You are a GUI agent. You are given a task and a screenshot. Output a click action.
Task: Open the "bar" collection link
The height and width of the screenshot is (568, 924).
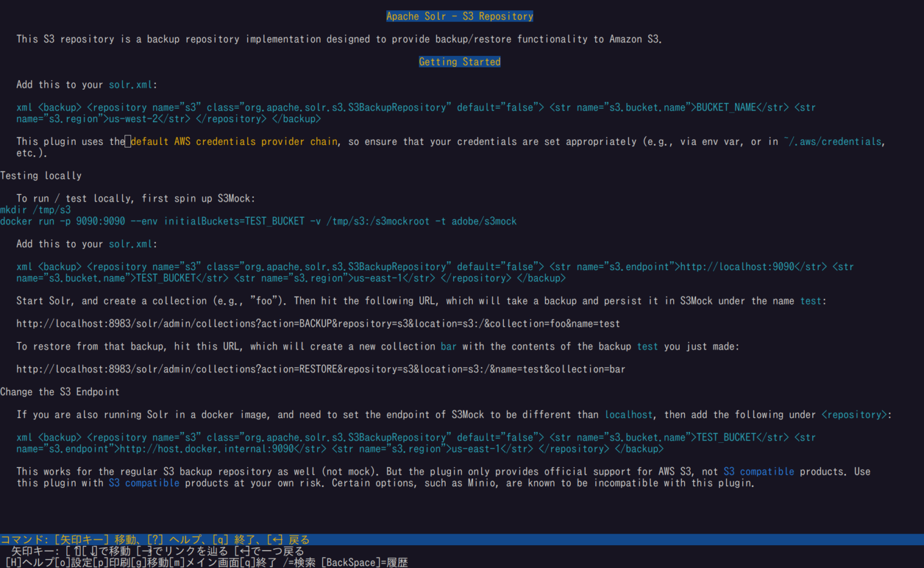coord(448,346)
